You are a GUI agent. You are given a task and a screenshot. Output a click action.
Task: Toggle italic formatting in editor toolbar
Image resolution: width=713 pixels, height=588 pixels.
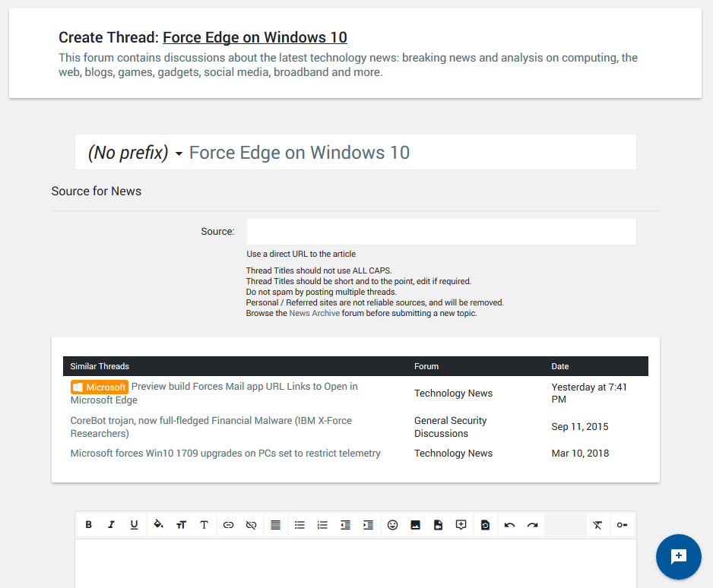[x=112, y=525]
